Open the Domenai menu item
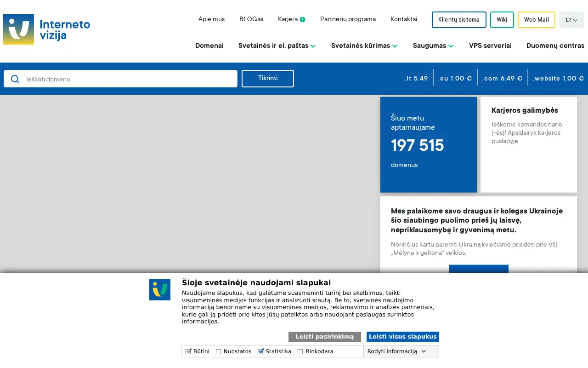Screen dimensions: 588x368 (209, 46)
